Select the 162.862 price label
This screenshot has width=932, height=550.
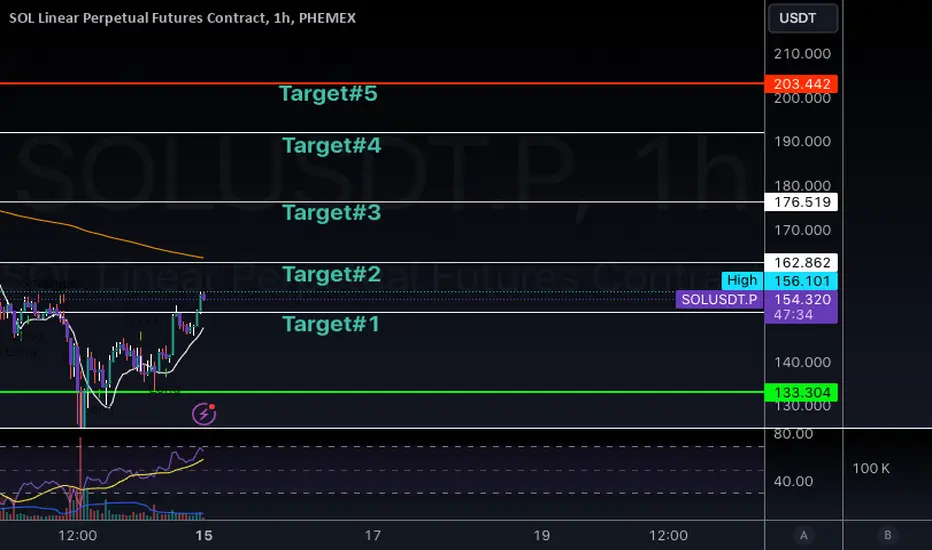pyautogui.click(x=801, y=262)
